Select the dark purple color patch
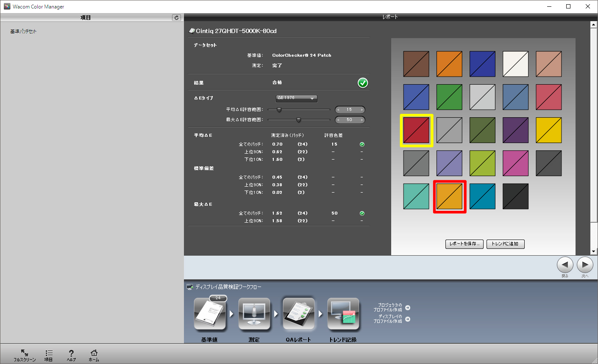The image size is (598, 364). pyautogui.click(x=515, y=130)
